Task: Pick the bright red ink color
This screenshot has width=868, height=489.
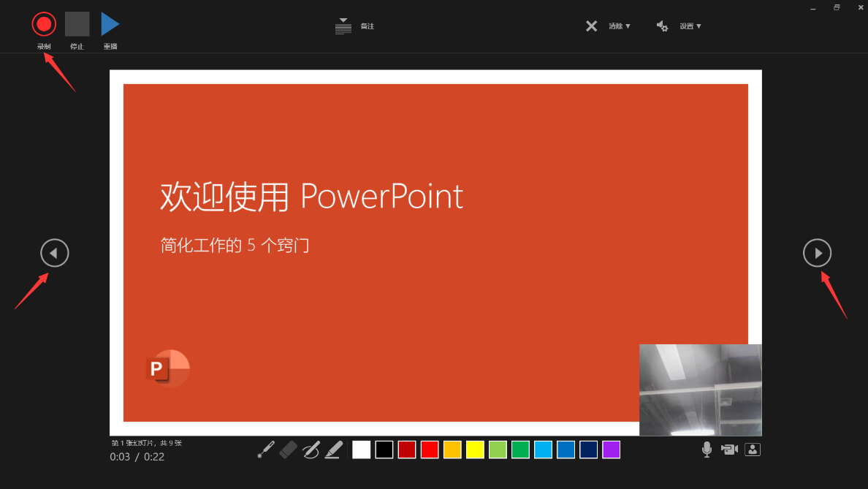Action: (430, 450)
